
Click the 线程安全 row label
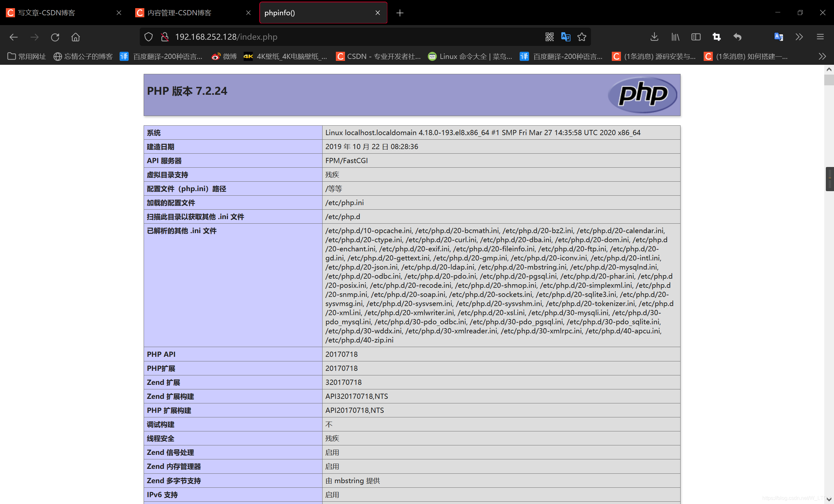pyautogui.click(x=160, y=438)
